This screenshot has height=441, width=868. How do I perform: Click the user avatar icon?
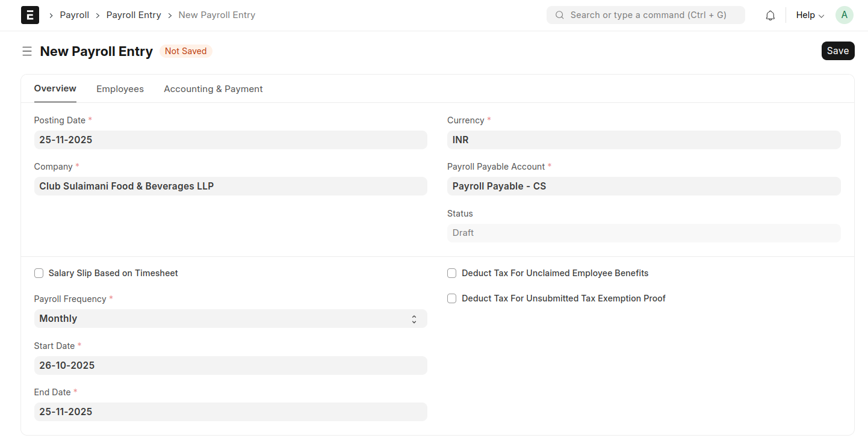point(844,15)
